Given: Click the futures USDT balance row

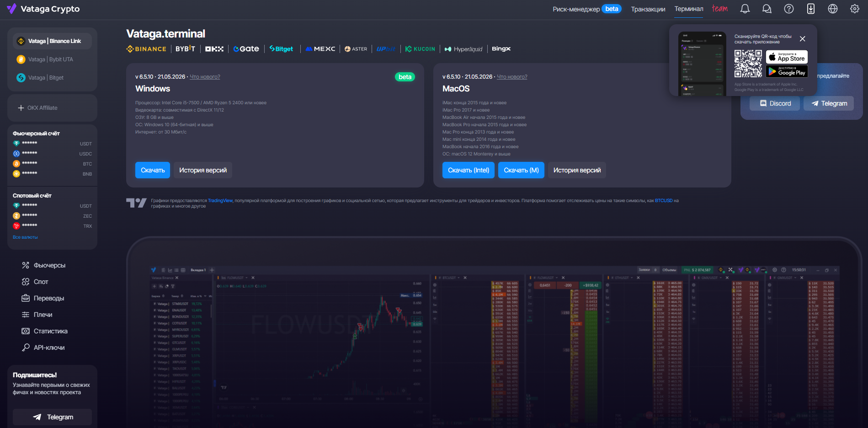Looking at the screenshot, I should tap(52, 144).
